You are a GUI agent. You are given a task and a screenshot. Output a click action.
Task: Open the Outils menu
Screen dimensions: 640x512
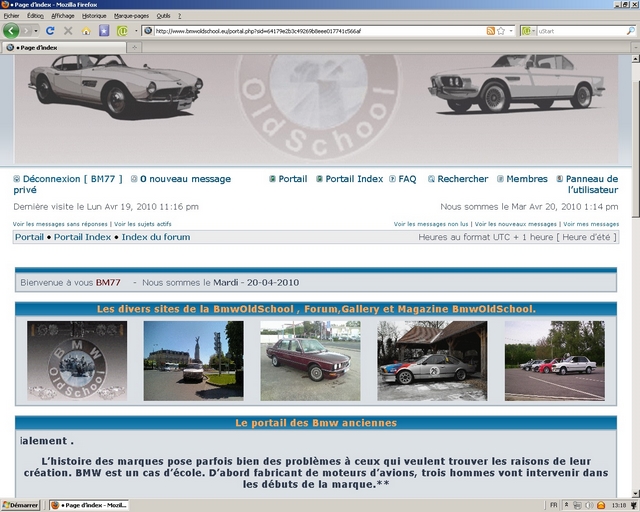tap(163, 16)
